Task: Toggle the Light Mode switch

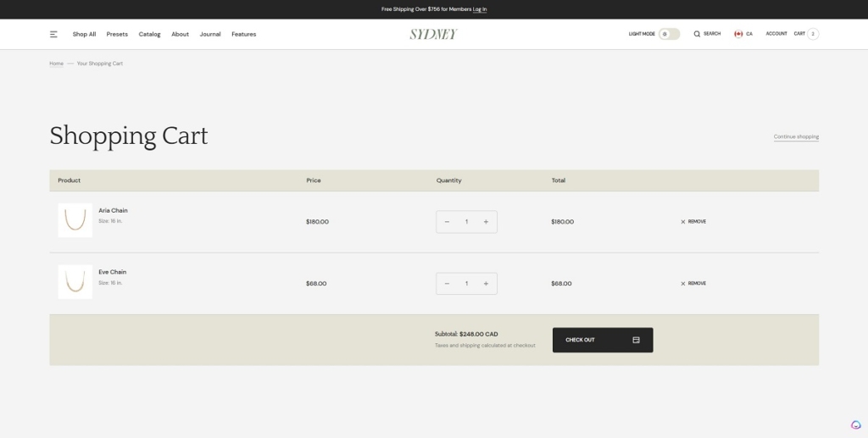Action: coord(669,34)
